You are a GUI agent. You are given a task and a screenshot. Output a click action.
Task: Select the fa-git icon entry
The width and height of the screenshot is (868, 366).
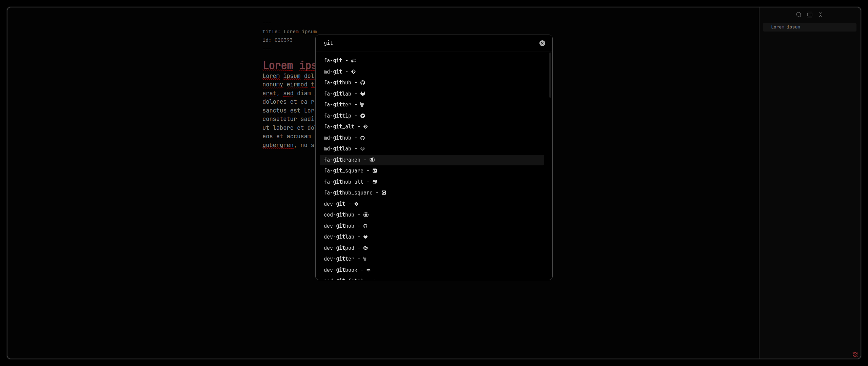(x=340, y=61)
